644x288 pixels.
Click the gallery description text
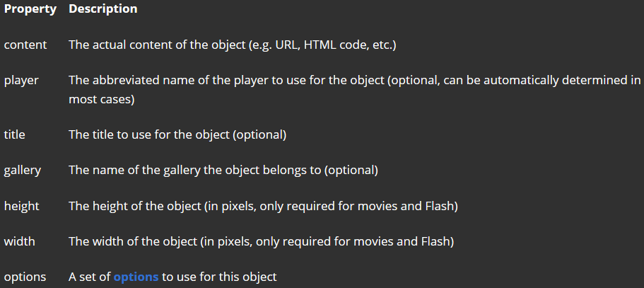tap(223, 171)
